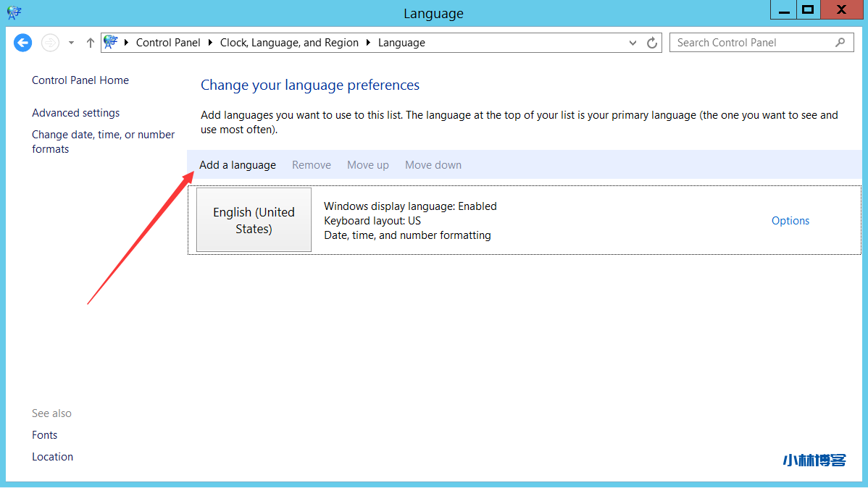
Task: Click the Control Panel icon in address bar
Action: click(x=111, y=43)
